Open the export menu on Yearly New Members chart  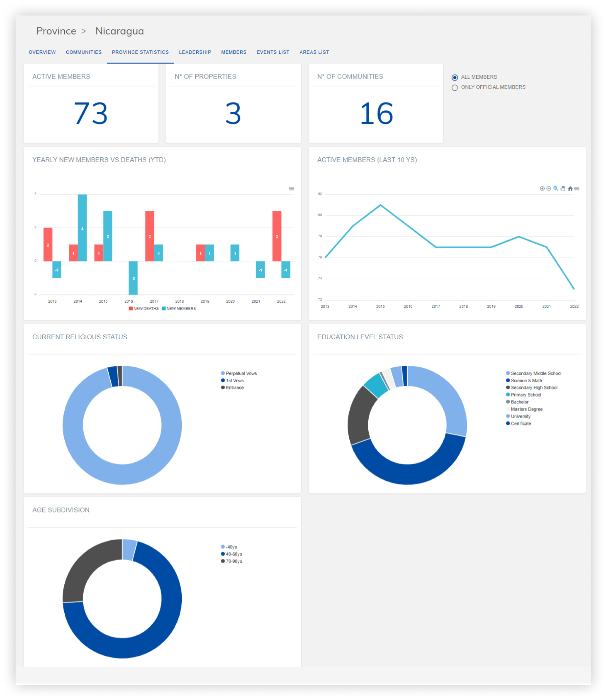(x=291, y=188)
